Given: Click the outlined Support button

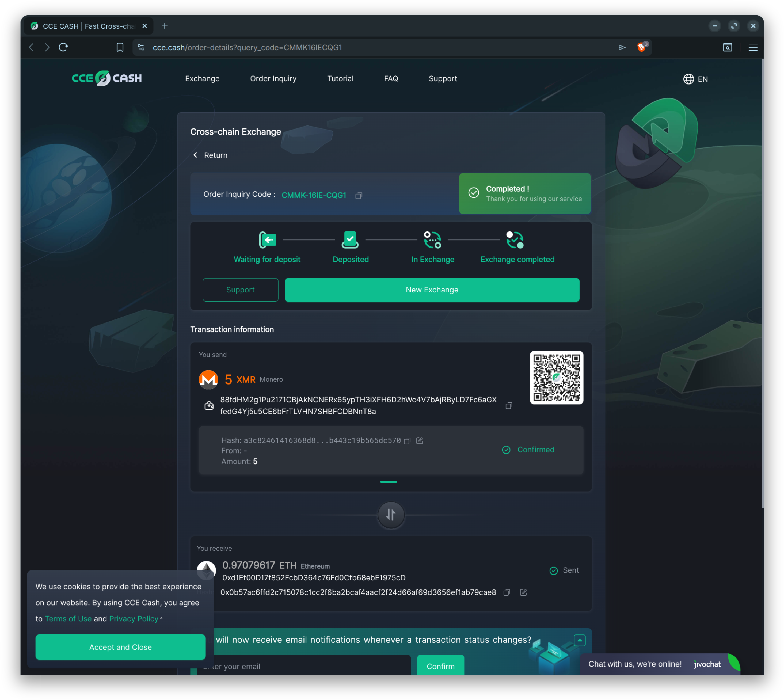Looking at the screenshot, I should pos(240,290).
